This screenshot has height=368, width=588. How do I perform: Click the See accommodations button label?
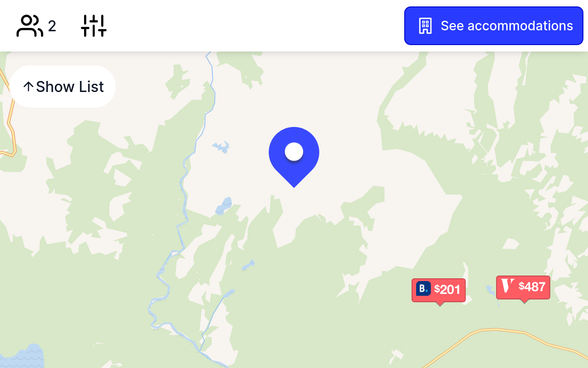click(507, 26)
